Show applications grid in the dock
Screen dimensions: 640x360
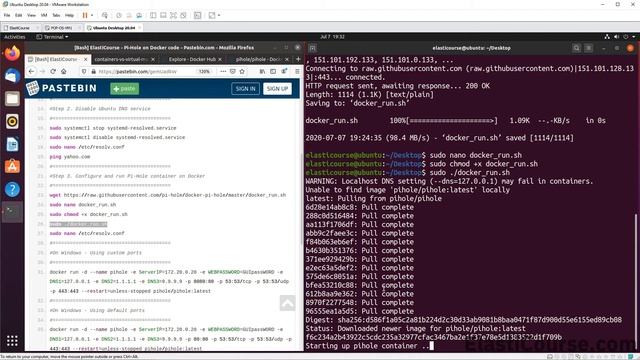coord(12,341)
